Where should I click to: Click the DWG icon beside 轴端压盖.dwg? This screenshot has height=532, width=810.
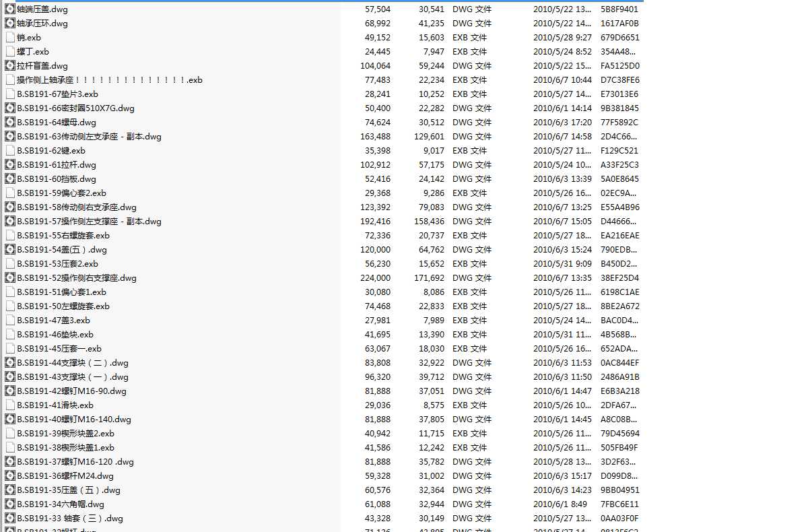click(x=9, y=9)
